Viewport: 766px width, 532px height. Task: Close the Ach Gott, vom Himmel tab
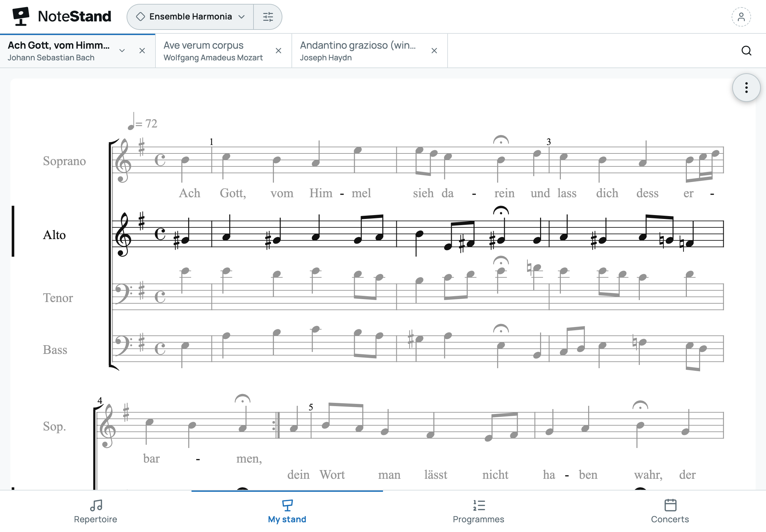tap(142, 51)
